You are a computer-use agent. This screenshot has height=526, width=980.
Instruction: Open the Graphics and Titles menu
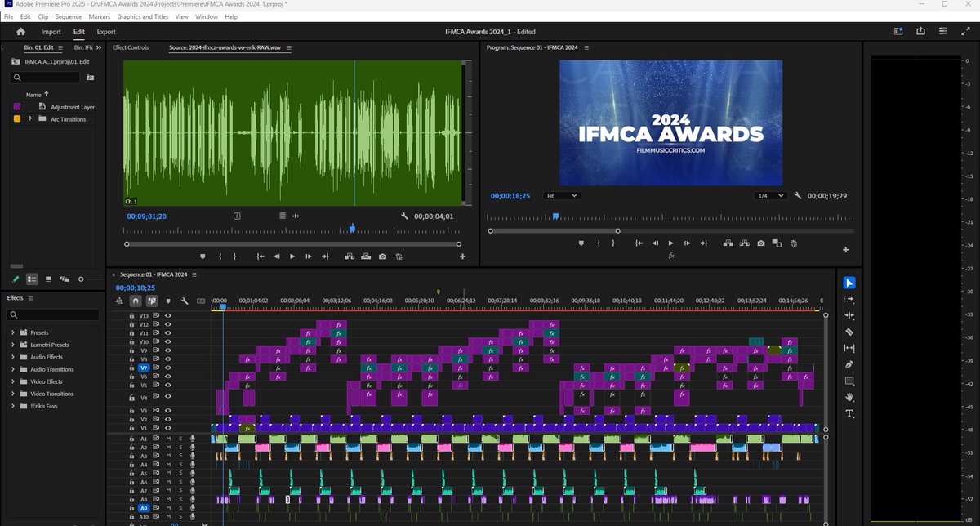click(143, 16)
